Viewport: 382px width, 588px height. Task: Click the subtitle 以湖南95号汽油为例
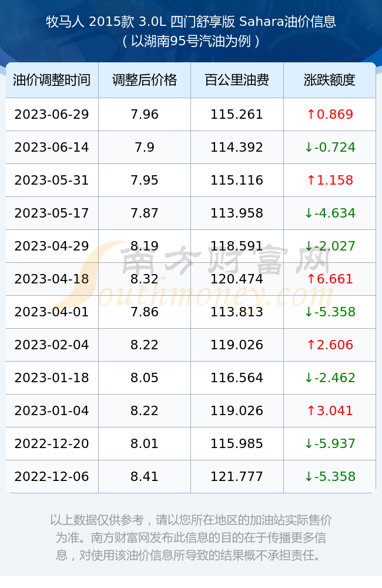coord(191,41)
